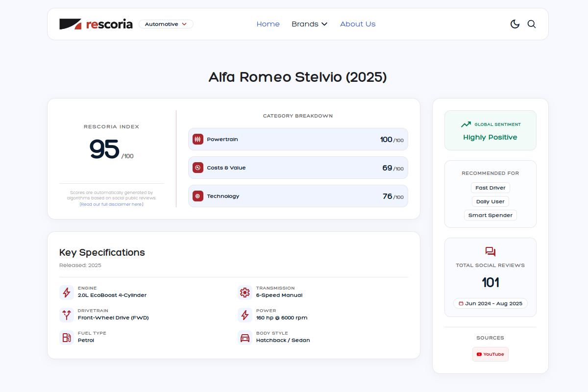Open the Automotive category dropdown

pos(166,24)
